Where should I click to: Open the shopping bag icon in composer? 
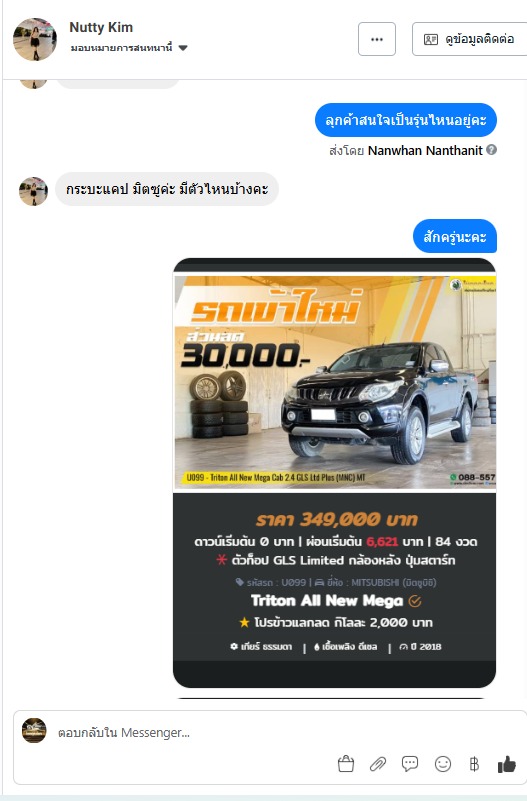(346, 764)
